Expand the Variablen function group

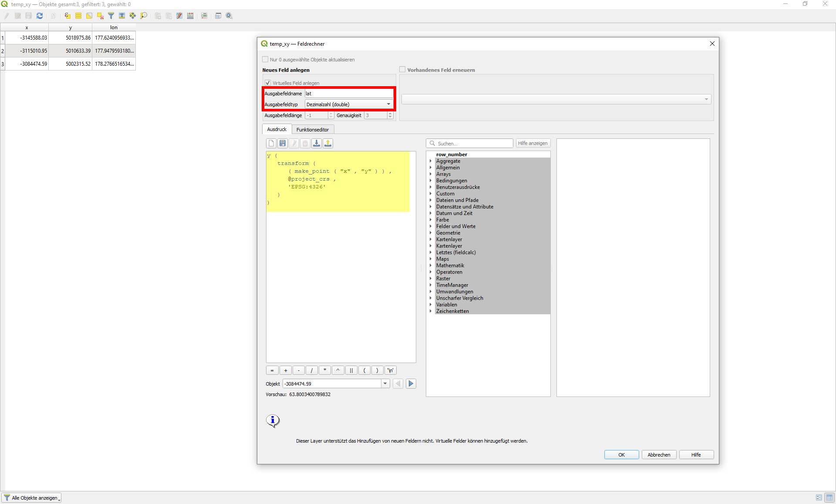click(431, 305)
